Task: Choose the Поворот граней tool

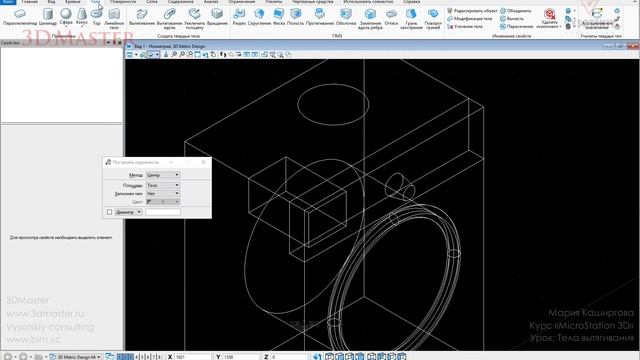Action: (433, 19)
